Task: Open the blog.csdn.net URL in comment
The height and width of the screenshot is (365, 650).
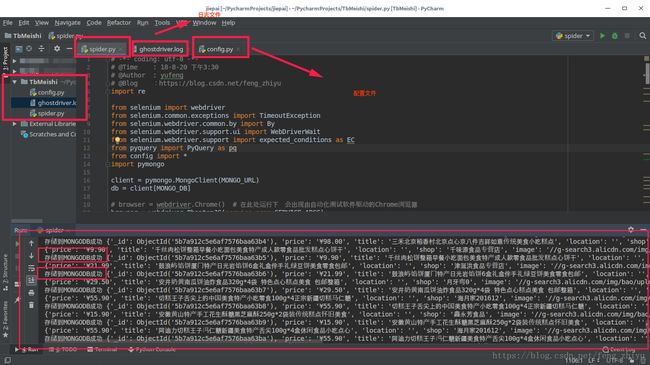Action: point(220,83)
